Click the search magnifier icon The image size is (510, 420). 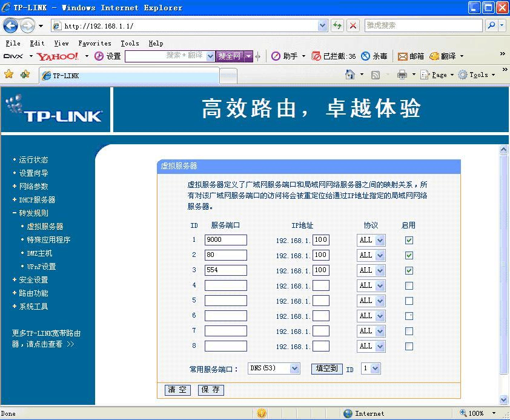491,25
